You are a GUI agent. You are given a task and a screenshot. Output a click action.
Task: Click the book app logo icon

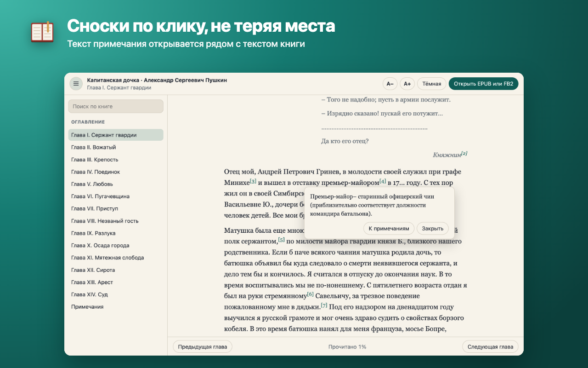(42, 31)
